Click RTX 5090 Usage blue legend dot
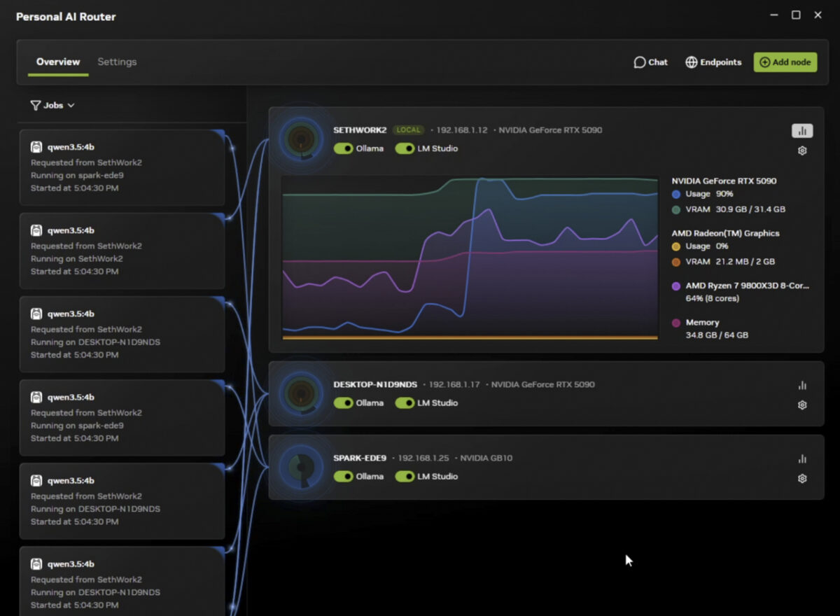 tap(676, 194)
